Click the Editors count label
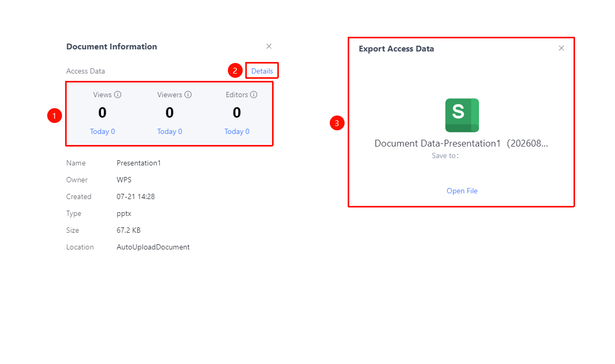Screen dimensions: 615x364 237,95
